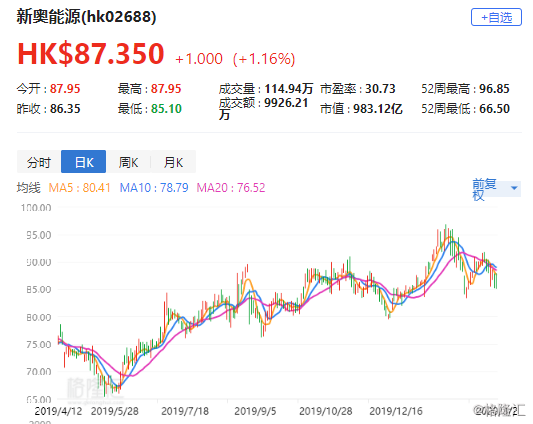Click 最低 value 85.10
The height and width of the screenshot is (424, 533).
click(x=166, y=109)
